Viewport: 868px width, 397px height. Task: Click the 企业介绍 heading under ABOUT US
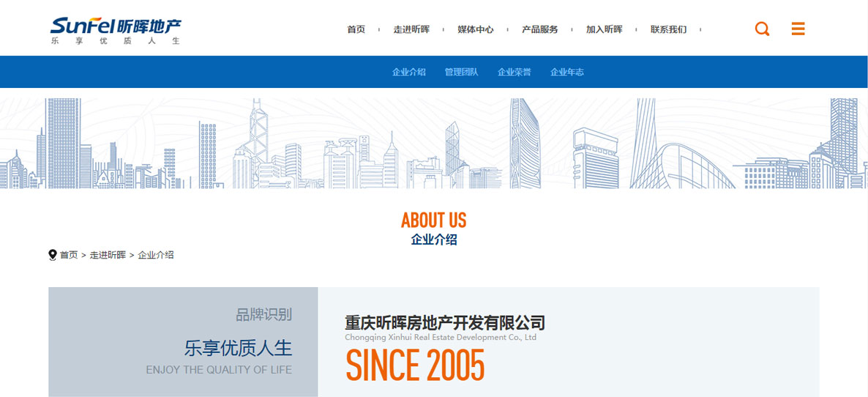click(434, 240)
